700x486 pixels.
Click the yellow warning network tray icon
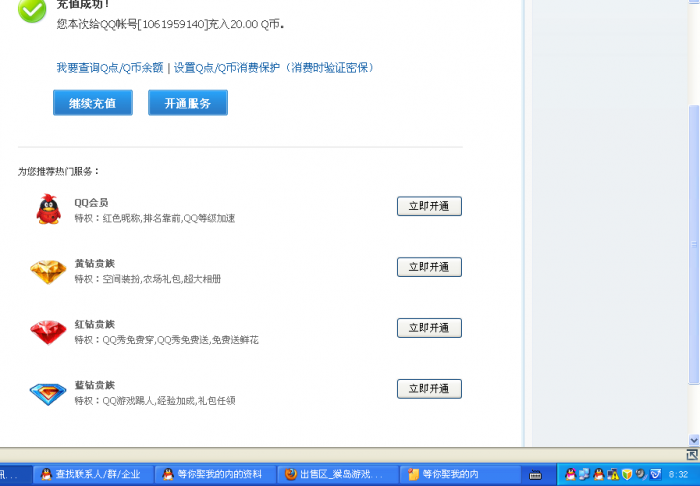[613, 474]
